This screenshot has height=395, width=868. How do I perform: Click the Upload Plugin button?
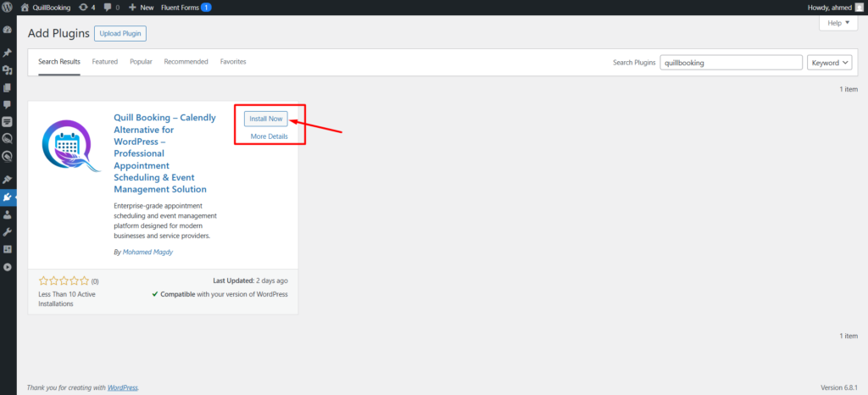pyautogui.click(x=120, y=34)
